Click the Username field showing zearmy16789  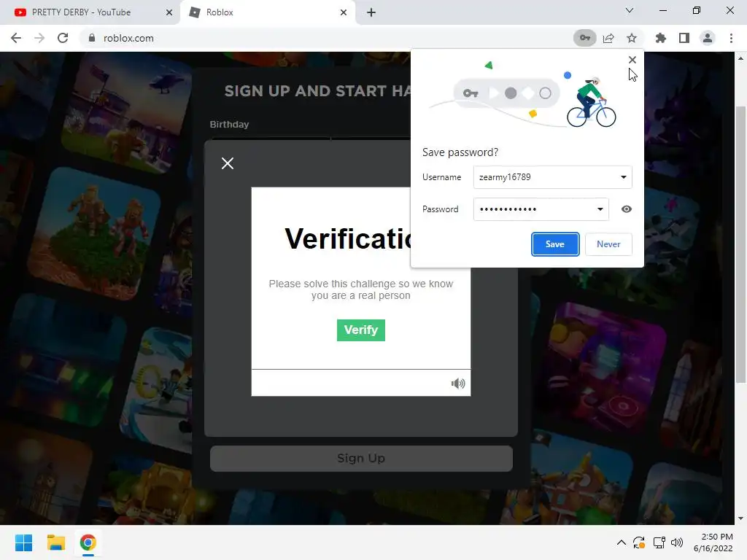click(x=553, y=177)
